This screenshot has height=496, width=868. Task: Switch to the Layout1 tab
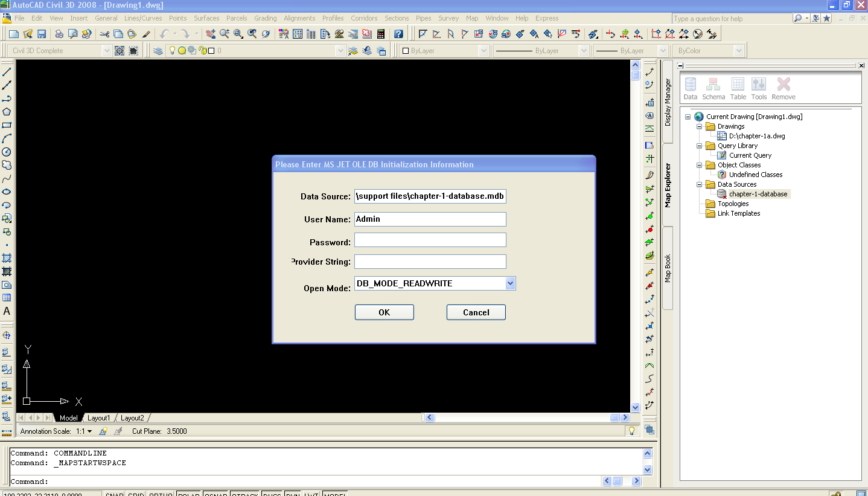[x=98, y=417]
